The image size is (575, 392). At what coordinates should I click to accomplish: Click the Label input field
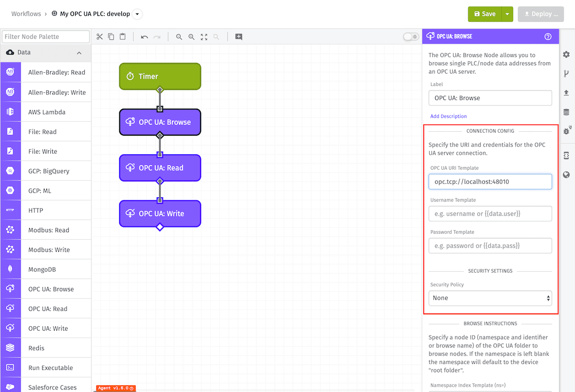pyautogui.click(x=490, y=98)
